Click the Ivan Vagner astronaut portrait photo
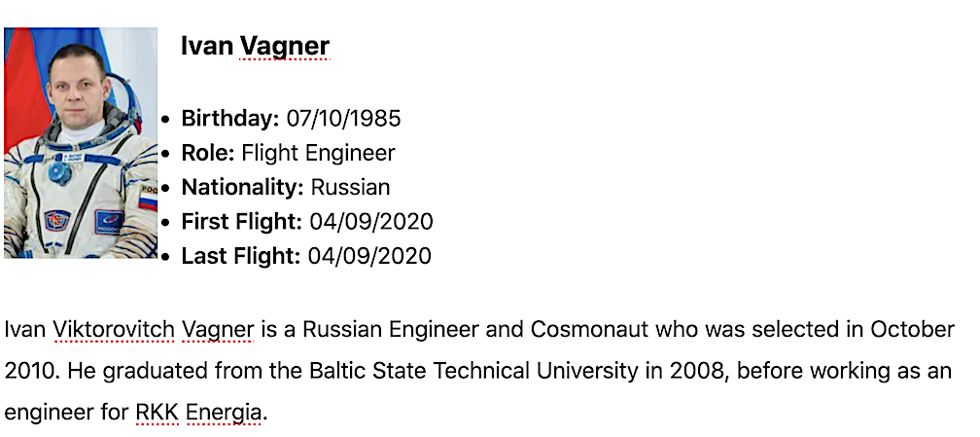The height and width of the screenshot is (437, 980). (81, 142)
